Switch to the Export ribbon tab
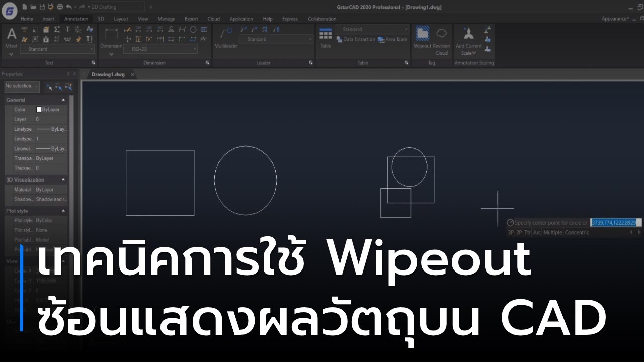The width and height of the screenshot is (644, 362). tap(191, 19)
